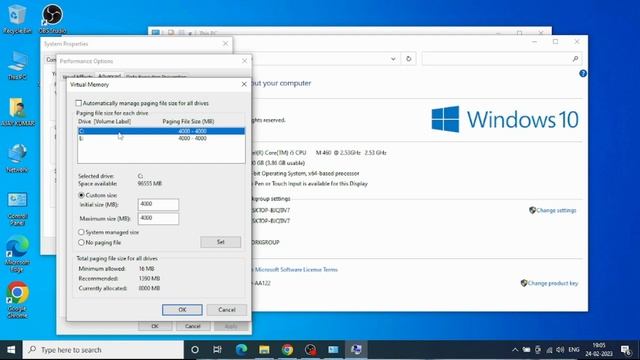Open File Explorer from the taskbar
Image resolution: width=640 pixels, height=360 pixels.
(264, 350)
